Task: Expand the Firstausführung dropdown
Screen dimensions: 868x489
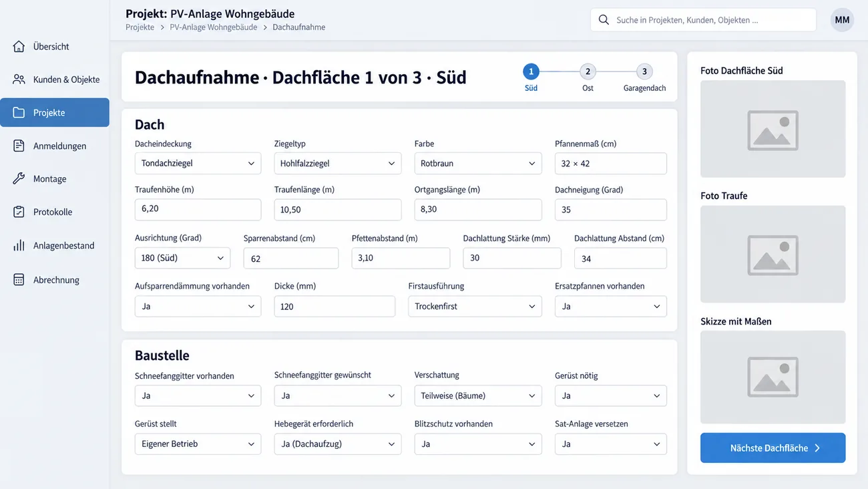Action: [475, 307]
